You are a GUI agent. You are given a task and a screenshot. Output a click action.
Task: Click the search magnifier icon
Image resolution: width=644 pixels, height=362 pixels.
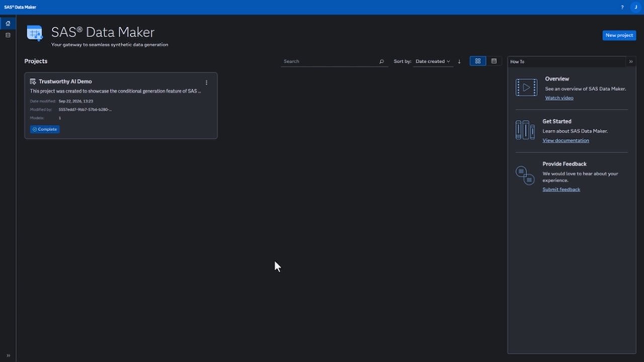[381, 61]
